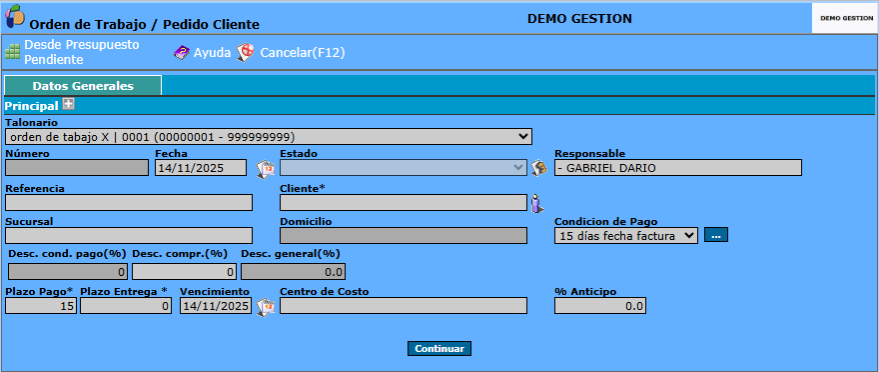
Task: Click the client search person icon
Action: pyautogui.click(x=538, y=203)
